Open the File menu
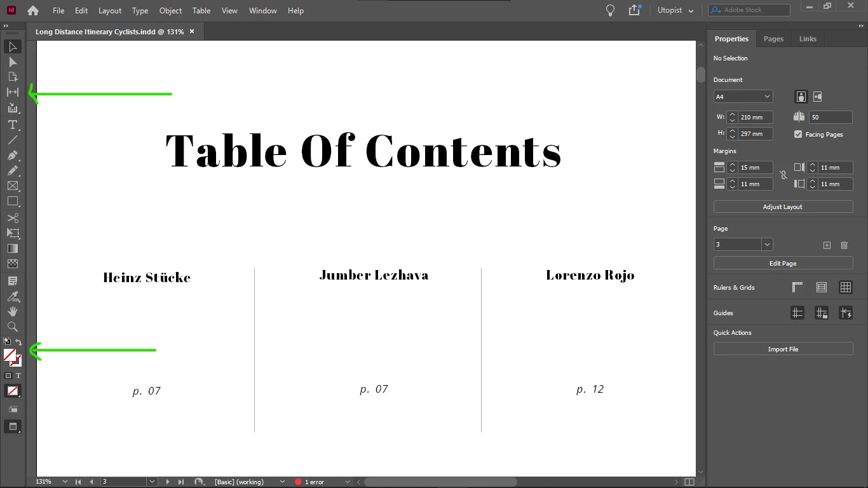The width and height of the screenshot is (868, 488). [58, 10]
